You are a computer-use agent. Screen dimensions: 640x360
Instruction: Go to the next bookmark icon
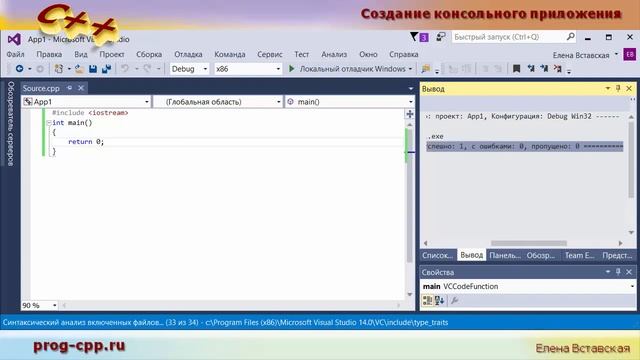click(x=544, y=69)
